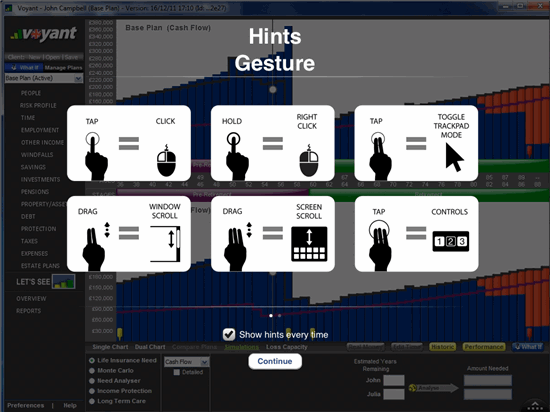Click the black arrow cursor icon
Viewport: 550px width, 412px height.
tap(454, 157)
